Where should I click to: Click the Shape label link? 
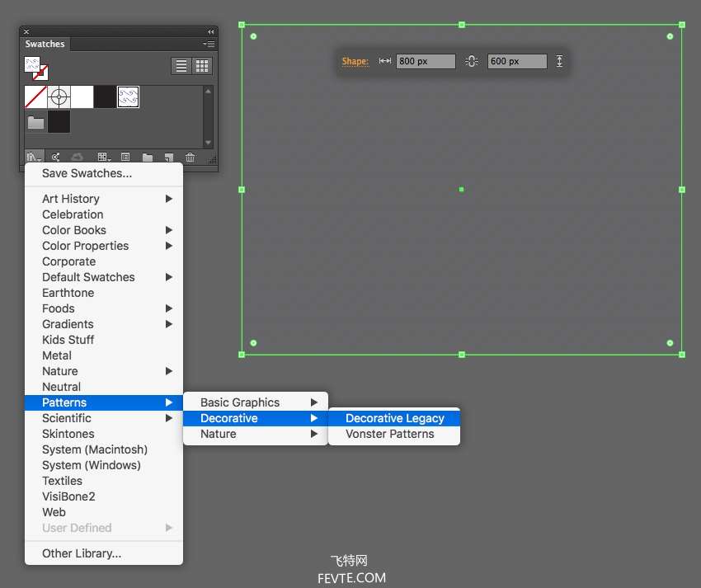[355, 61]
